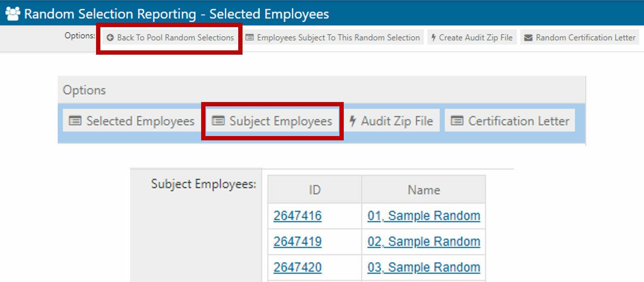Open employee ID 2647420
Image resolution: width=644 pixels, height=282 pixels.
(297, 267)
